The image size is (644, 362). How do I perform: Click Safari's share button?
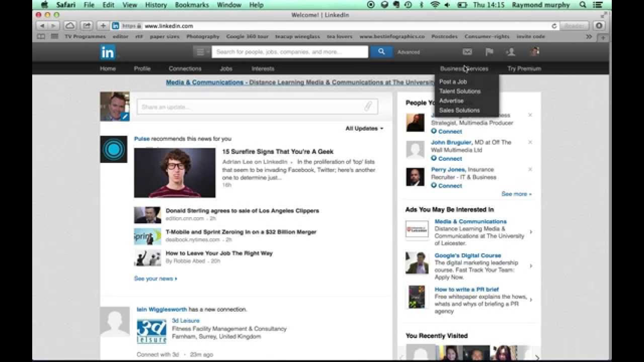(87, 26)
